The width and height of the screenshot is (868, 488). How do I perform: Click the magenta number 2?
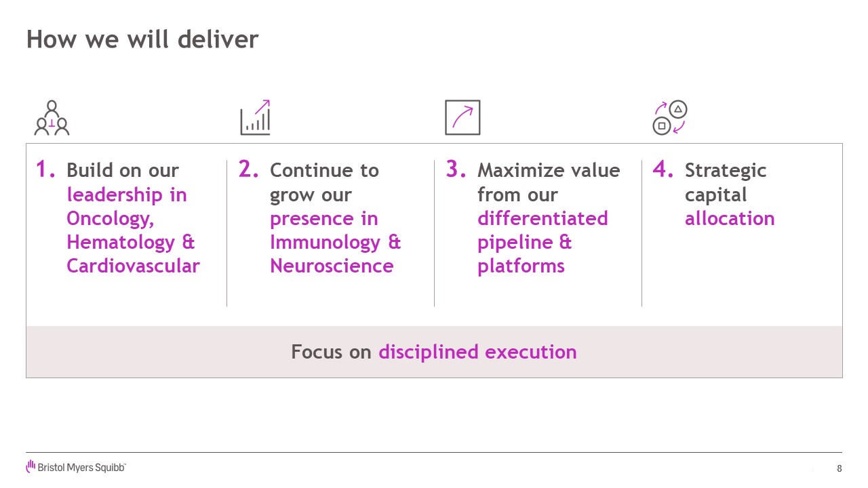coord(249,169)
